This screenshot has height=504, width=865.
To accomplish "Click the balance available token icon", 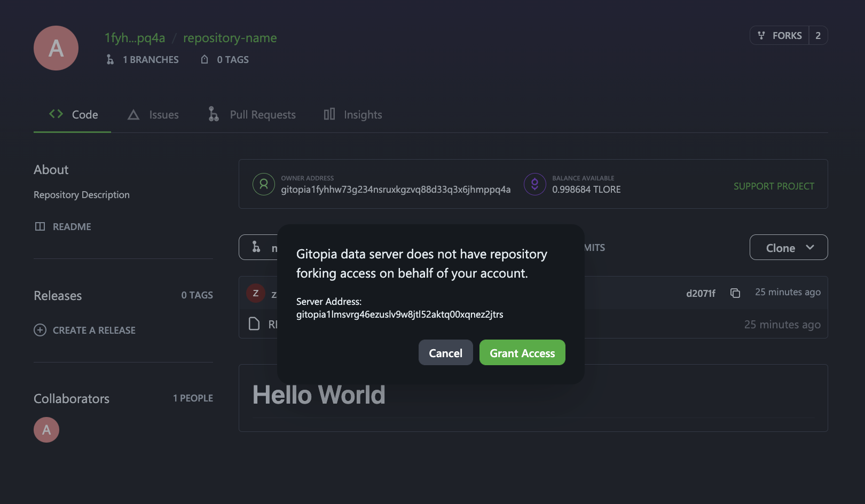I will [x=534, y=184].
